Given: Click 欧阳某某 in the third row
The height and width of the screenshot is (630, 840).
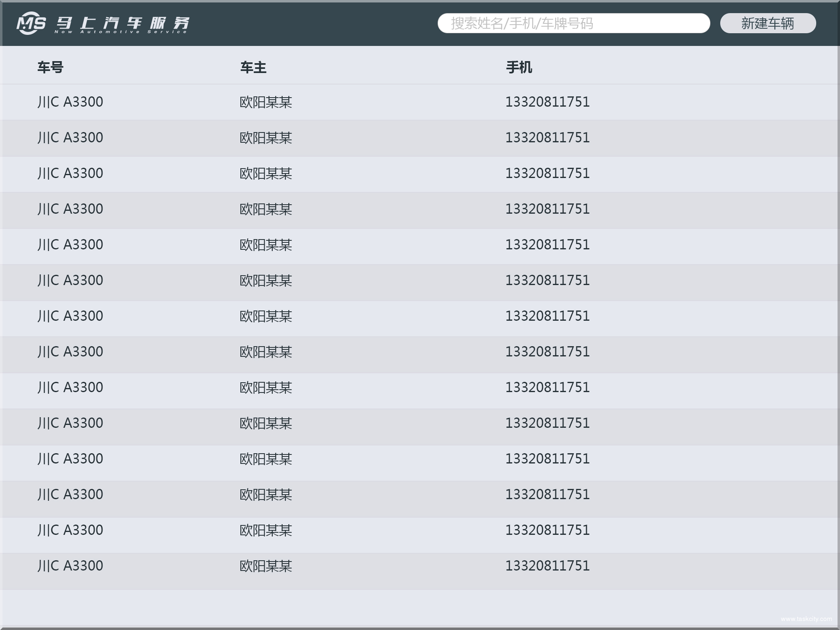Looking at the screenshot, I should (x=265, y=174).
